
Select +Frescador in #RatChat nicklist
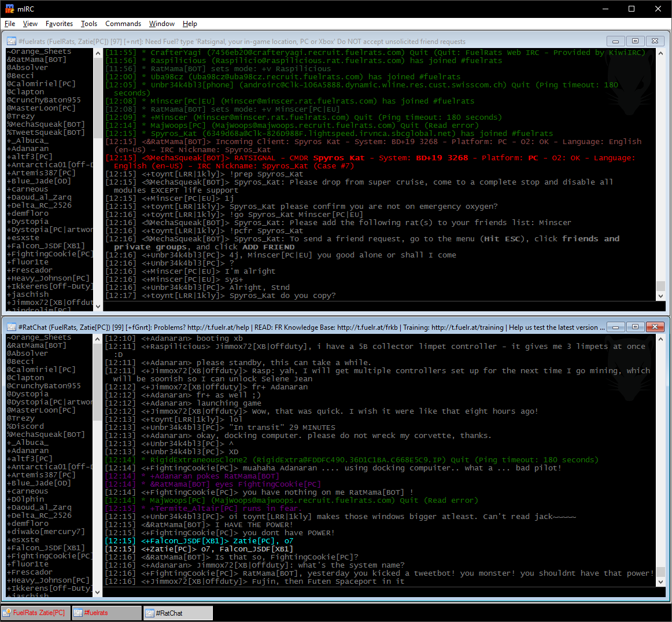pyautogui.click(x=29, y=572)
